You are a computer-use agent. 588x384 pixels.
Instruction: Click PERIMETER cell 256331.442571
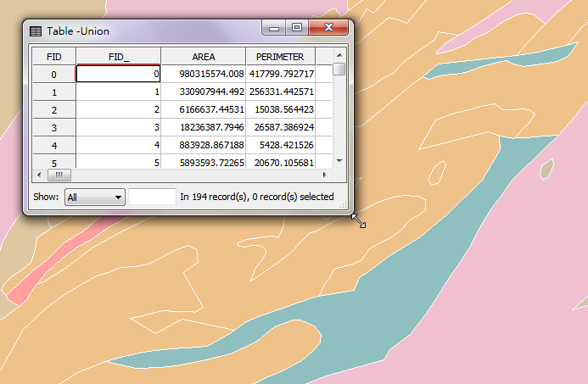point(281,92)
